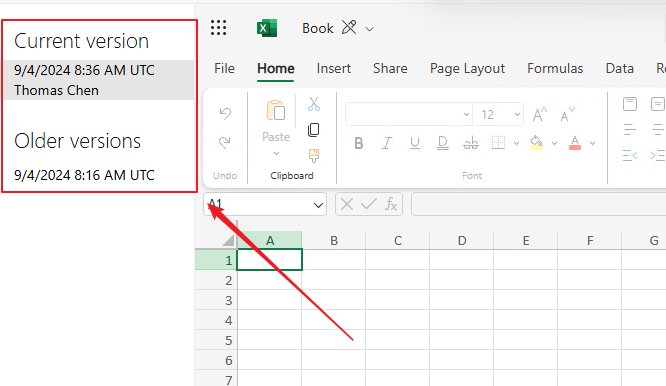Select column A header
666x386 pixels.
(270, 241)
